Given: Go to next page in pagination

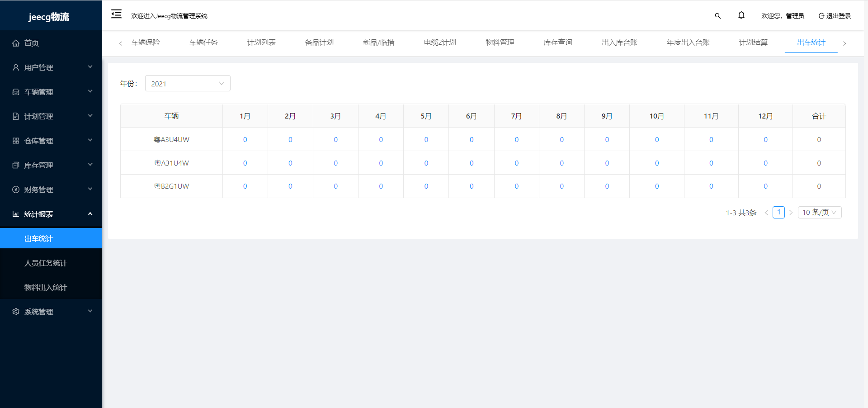Looking at the screenshot, I should coord(791,213).
